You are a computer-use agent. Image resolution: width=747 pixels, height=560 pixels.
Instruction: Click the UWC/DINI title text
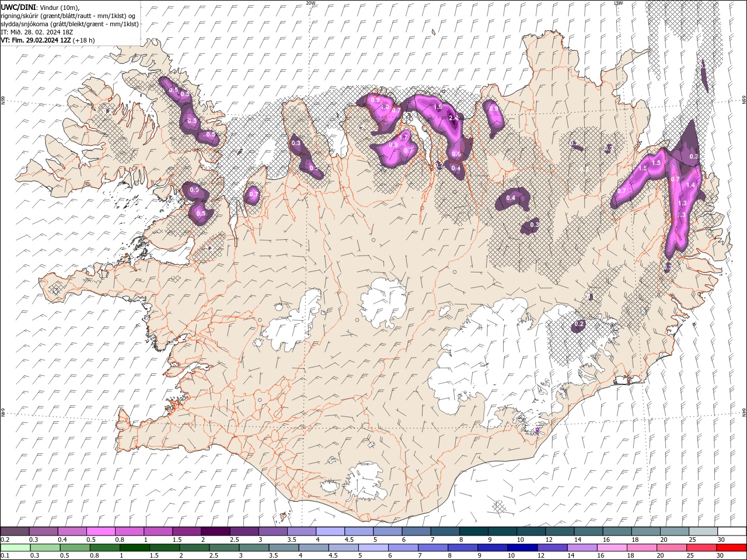tap(19, 7)
